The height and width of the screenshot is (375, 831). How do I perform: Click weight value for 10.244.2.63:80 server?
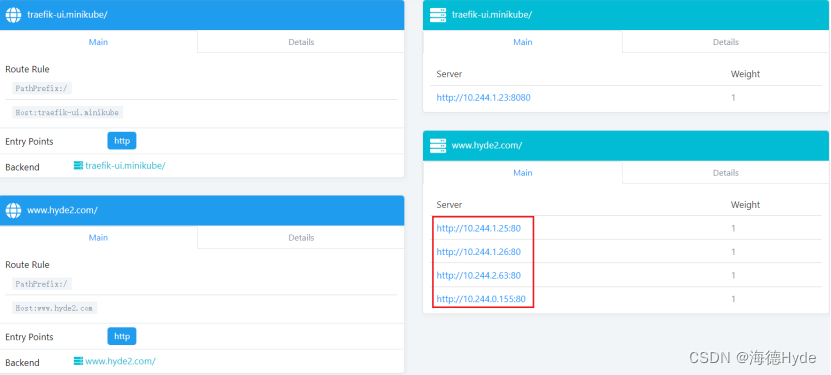(x=733, y=275)
